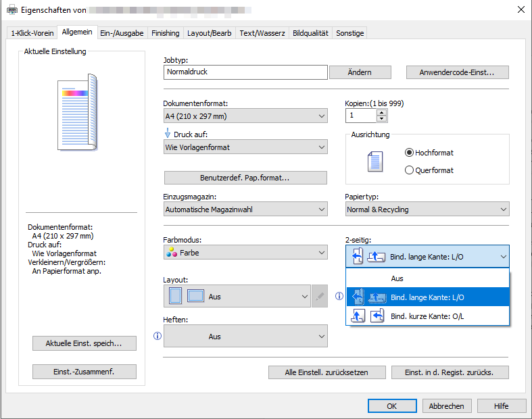Select the Hochformat radio button

409,153
